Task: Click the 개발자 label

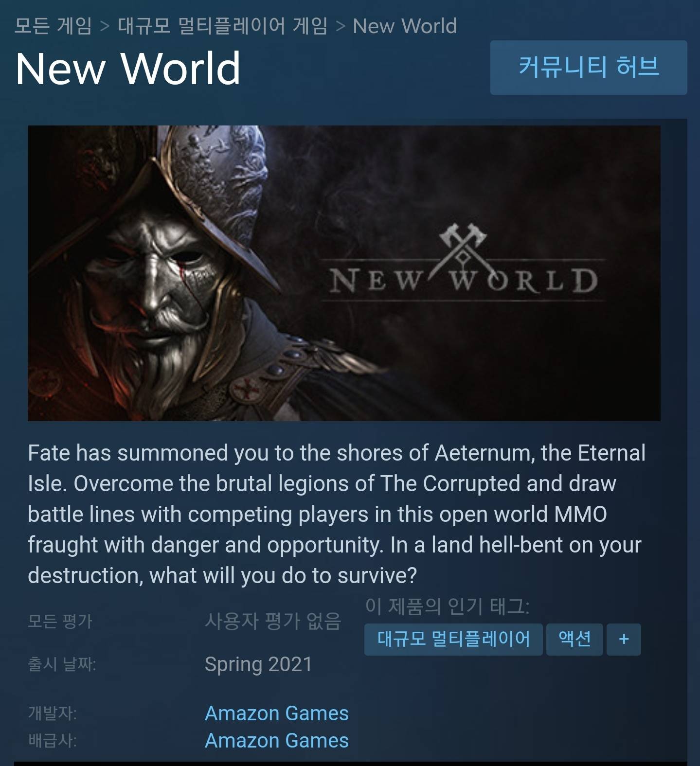Action: tap(53, 713)
